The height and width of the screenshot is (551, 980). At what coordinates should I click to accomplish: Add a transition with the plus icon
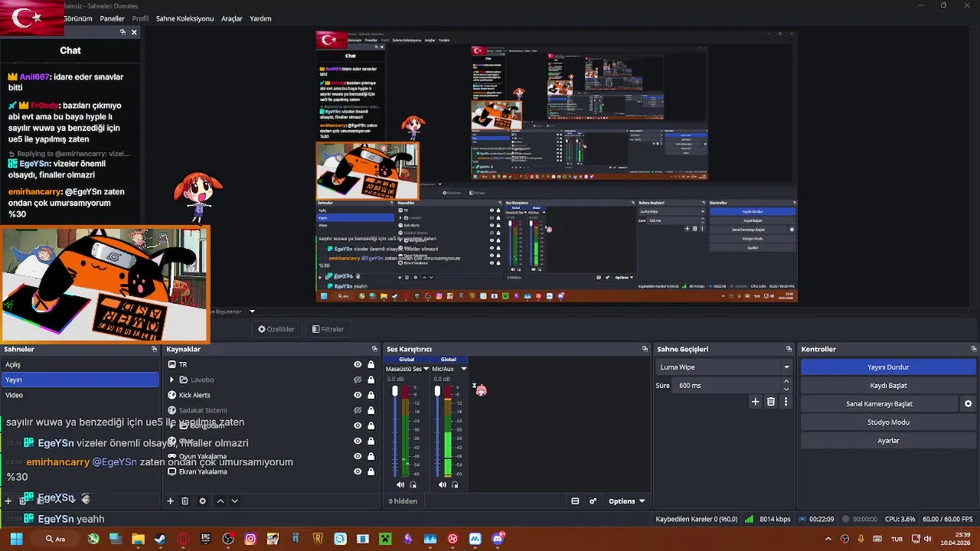tap(755, 402)
